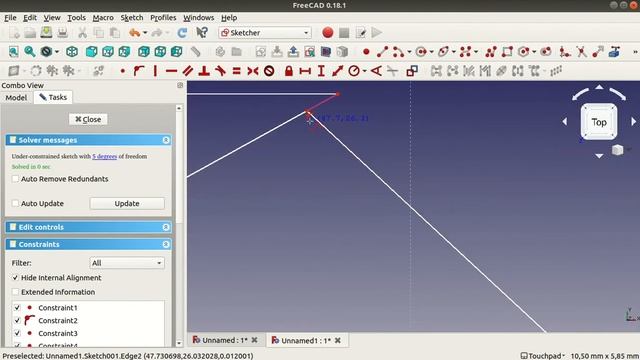Open the Windows menu
This screenshot has height=360, width=640.
[x=198, y=18]
